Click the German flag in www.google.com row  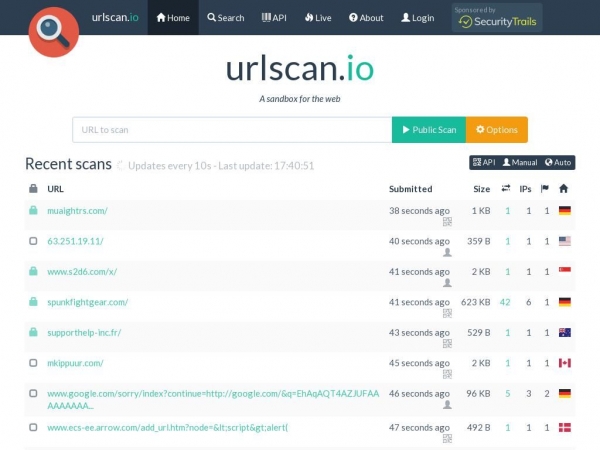[x=565, y=393]
